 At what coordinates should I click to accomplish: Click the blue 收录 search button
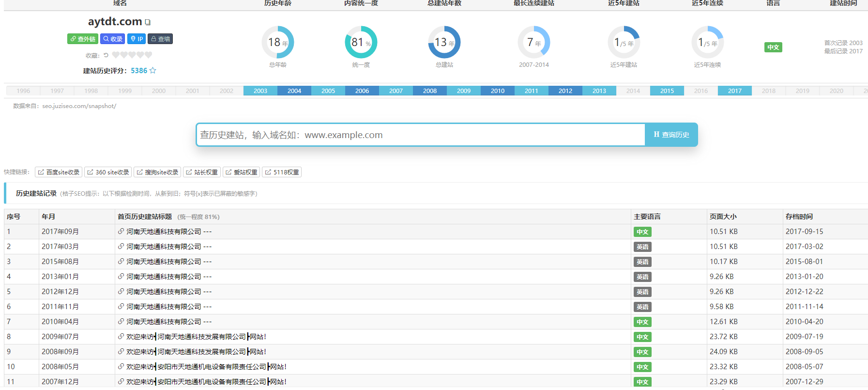click(x=113, y=39)
